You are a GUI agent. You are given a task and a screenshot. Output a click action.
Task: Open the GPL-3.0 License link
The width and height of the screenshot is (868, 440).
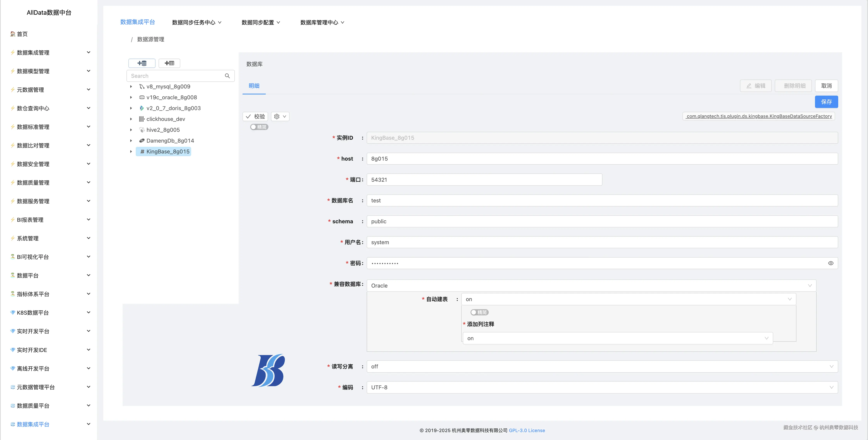[527, 430]
